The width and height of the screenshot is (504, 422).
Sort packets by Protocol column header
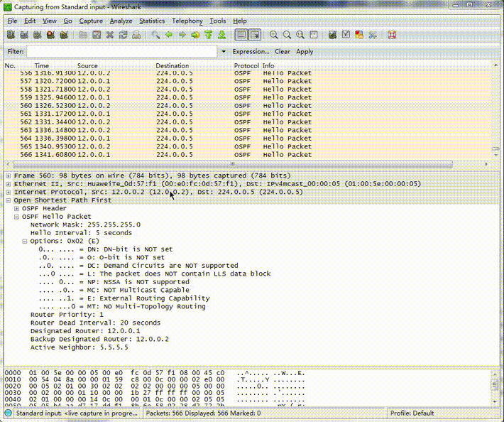(x=246, y=65)
